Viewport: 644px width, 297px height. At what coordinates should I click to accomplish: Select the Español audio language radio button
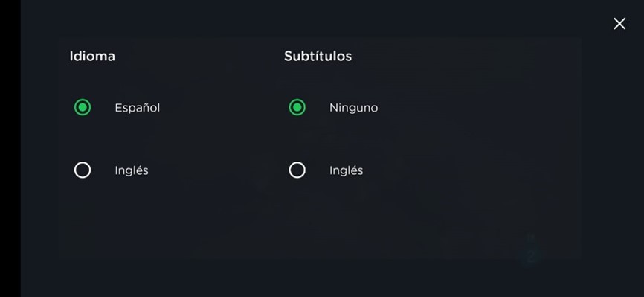[x=83, y=108]
